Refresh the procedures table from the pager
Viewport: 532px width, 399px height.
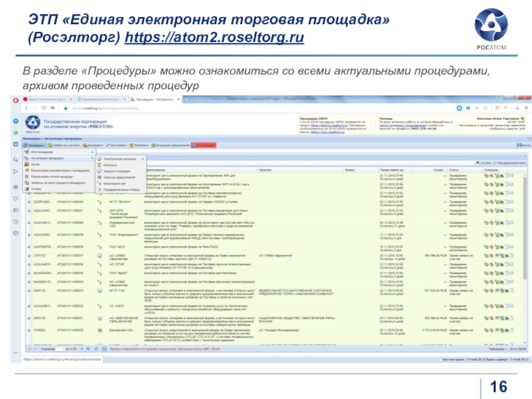[96, 348]
